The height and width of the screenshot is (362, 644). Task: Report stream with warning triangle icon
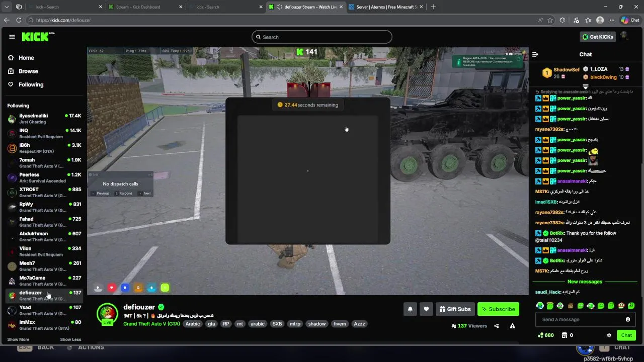coord(512,326)
